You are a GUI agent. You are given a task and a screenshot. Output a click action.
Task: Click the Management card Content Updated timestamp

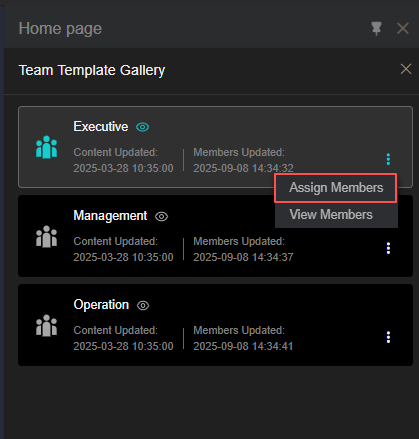click(123, 257)
